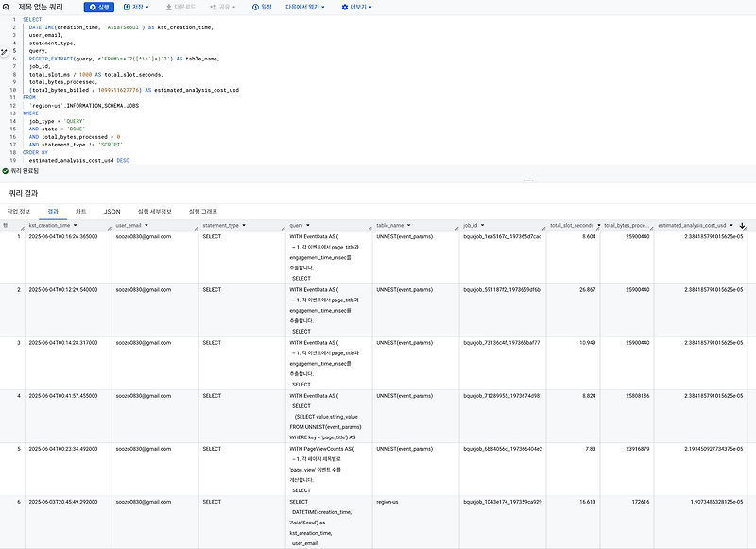Click the AI wand icon in editor gutter

(4, 52)
